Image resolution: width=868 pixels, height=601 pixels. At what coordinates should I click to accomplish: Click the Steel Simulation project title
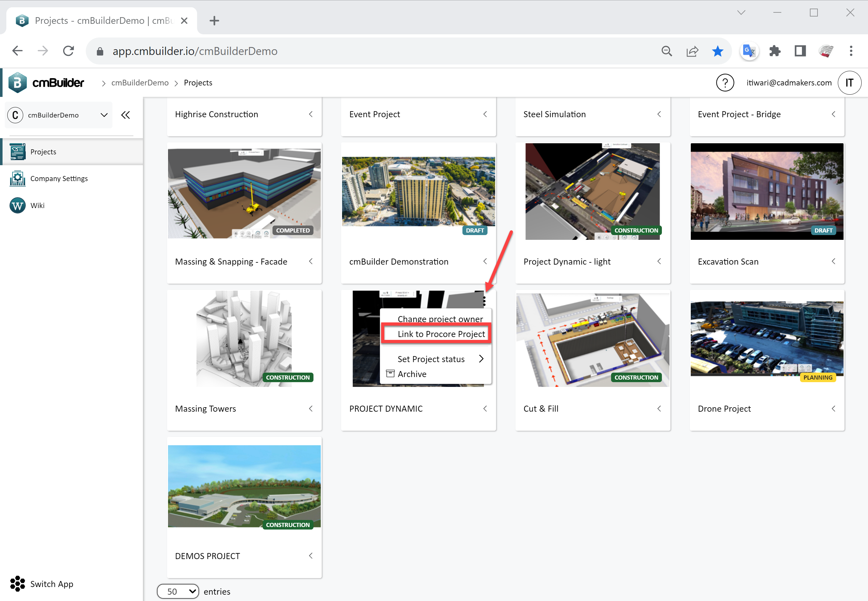(555, 114)
